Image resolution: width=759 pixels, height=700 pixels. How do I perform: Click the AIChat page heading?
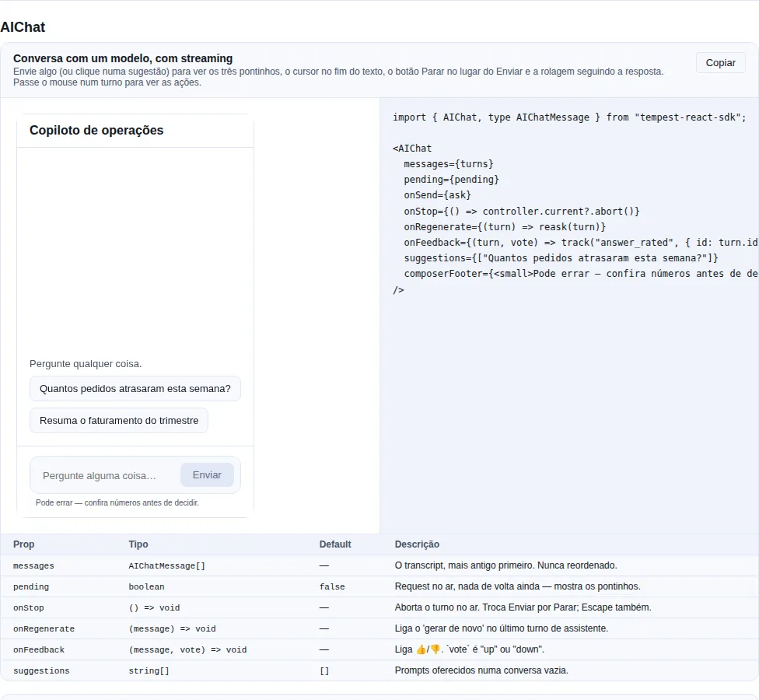click(x=23, y=27)
